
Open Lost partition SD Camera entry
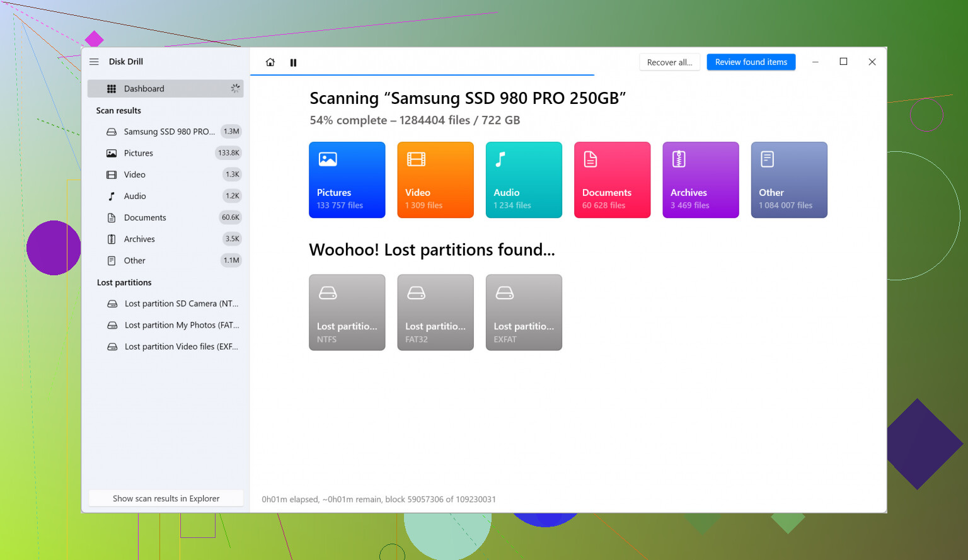point(165,304)
